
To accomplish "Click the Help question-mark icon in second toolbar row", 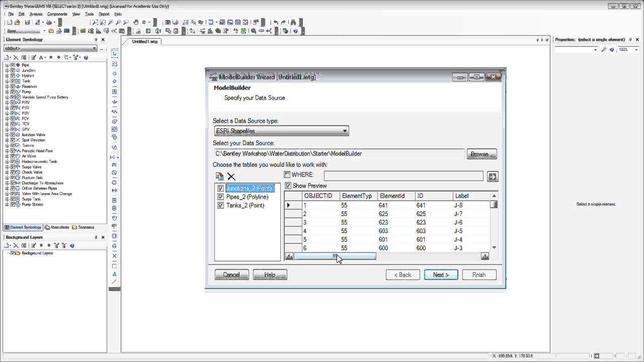I will [295, 31].
